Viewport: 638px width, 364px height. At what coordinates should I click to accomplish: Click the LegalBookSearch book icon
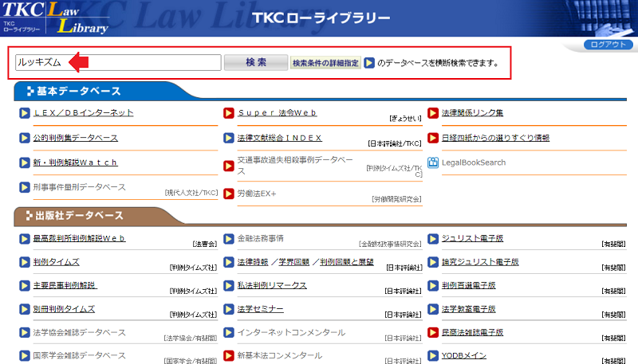coord(433,162)
